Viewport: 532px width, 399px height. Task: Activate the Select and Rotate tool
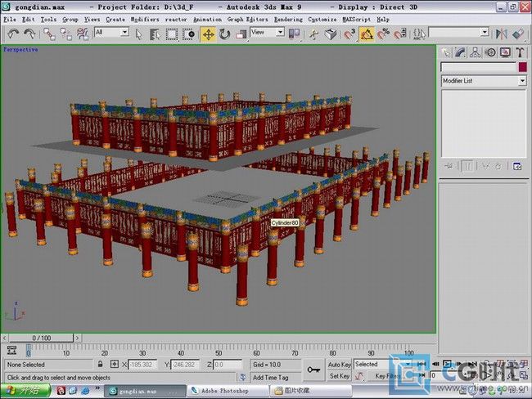tap(224, 34)
